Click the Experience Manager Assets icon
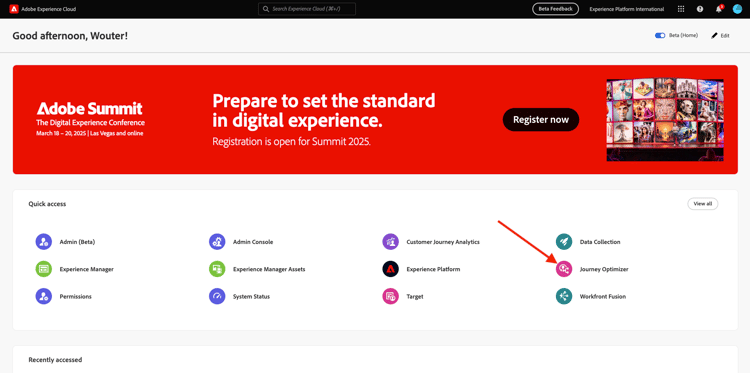750x373 pixels. [217, 269]
